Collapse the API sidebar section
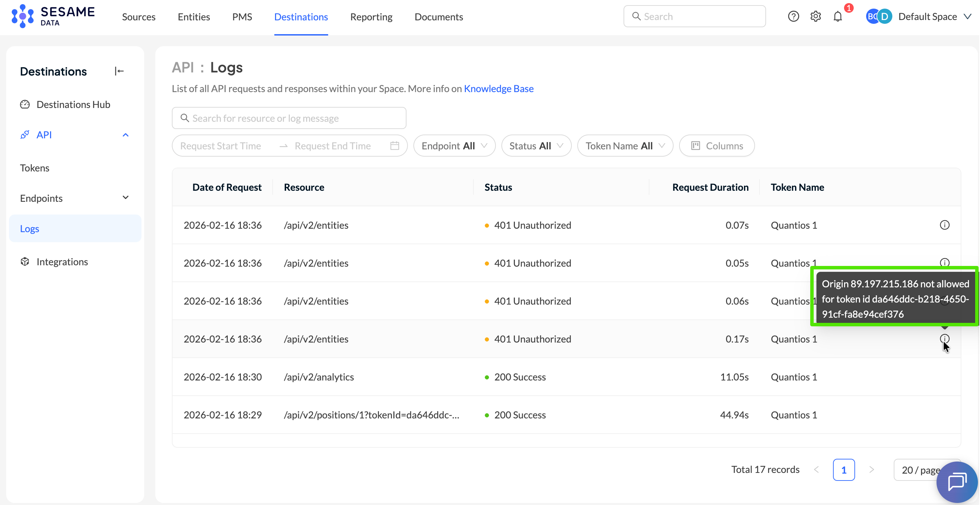Viewport: 980px width, 505px height. click(x=125, y=135)
